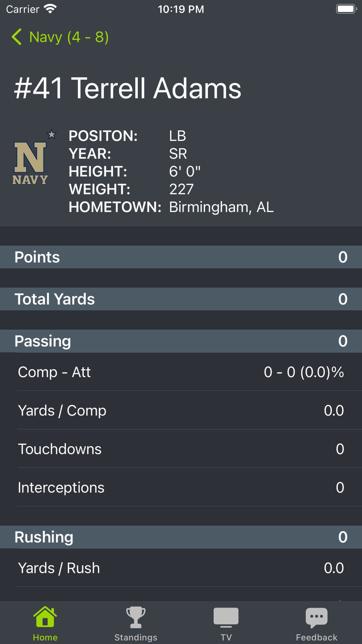Select the Touchdowns stat row
The height and width of the screenshot is (644, 362).
tap(181, 449)
